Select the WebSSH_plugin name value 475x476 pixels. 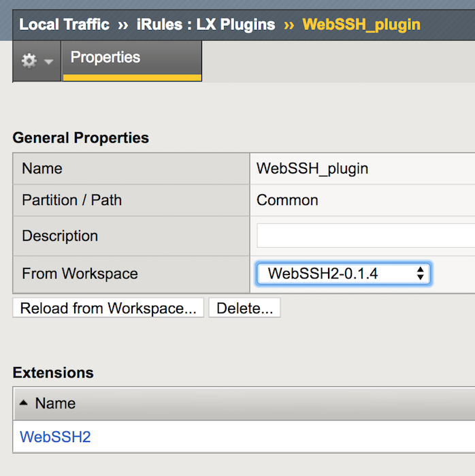point(312,168)
